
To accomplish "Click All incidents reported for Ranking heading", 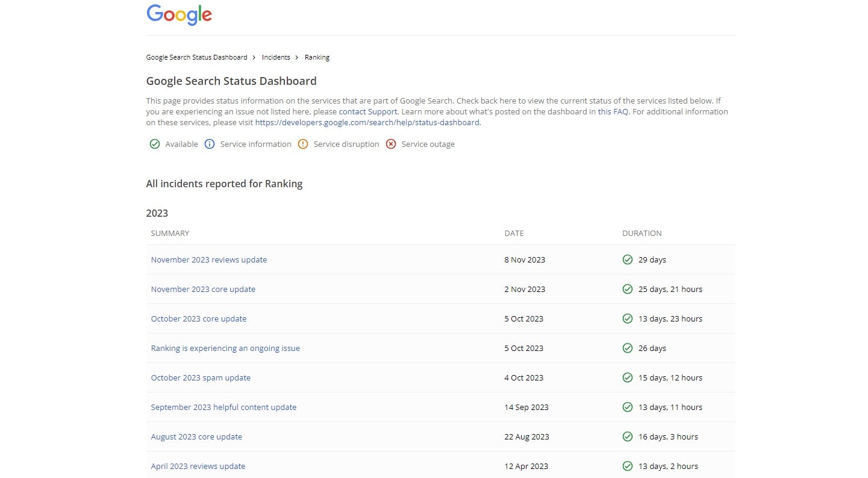I will click(224, 184).
